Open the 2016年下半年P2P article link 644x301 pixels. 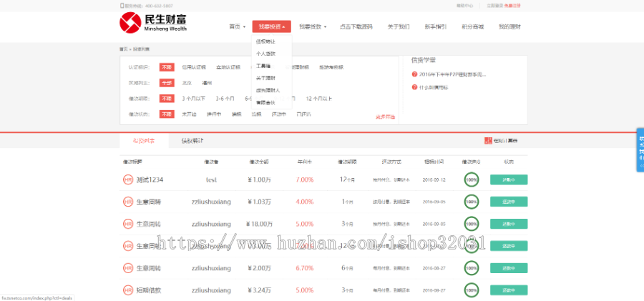click(453, 74)
